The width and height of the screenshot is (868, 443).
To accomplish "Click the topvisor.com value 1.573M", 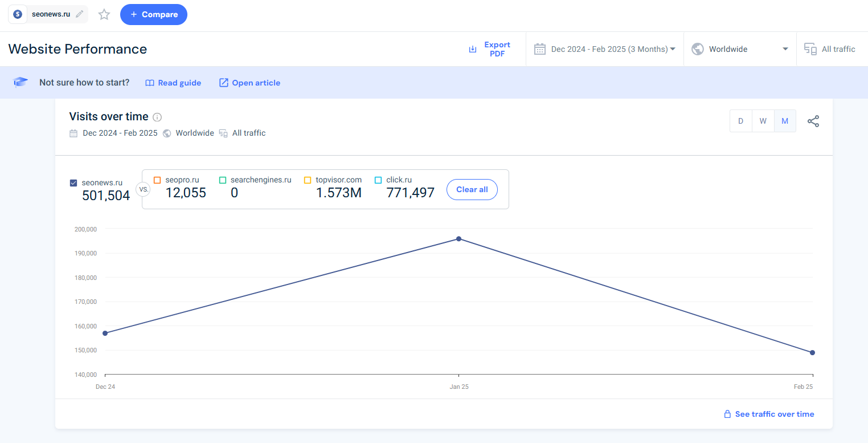I will click(339, 193).
